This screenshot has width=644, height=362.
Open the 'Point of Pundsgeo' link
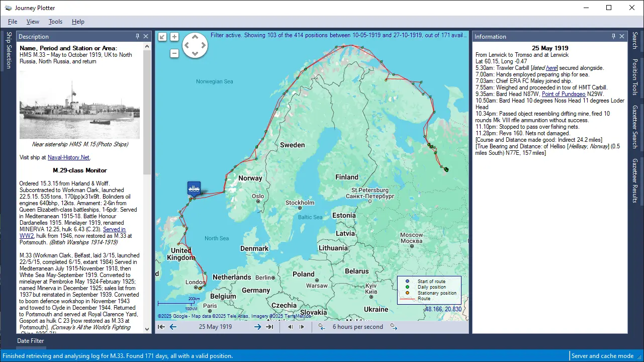pyautogui.click(x=563, y=94)
